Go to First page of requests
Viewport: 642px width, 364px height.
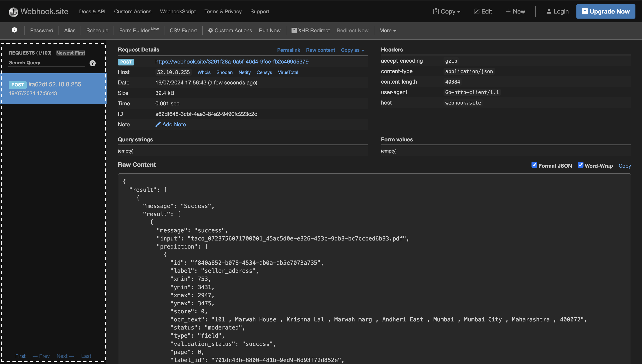click(x=20, y=356)
